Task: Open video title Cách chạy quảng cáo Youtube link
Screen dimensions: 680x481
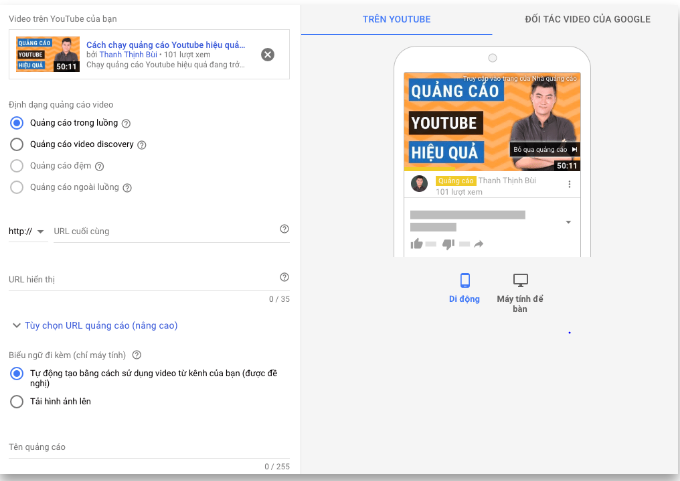Action: (166, 45)
